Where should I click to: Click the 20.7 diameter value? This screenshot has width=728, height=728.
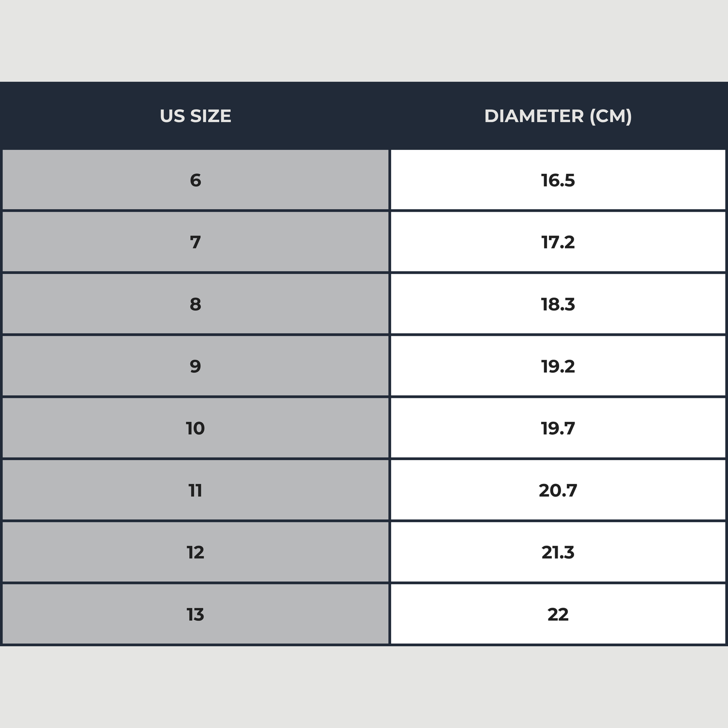(x=558, y=490)
